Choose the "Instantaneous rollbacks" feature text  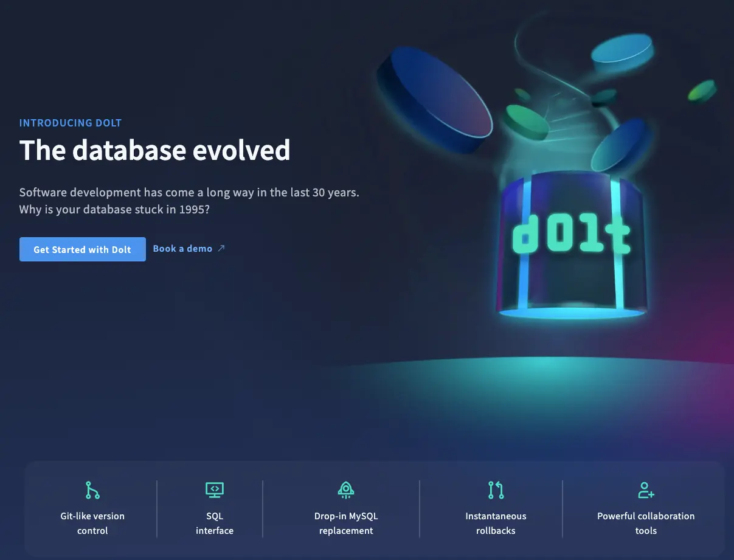coord(496,523)
